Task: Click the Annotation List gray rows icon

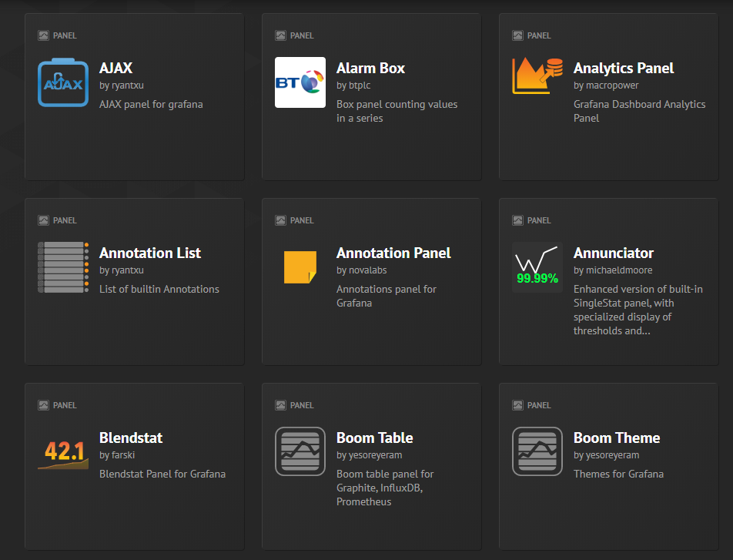Action: click(x=63, y=267)
